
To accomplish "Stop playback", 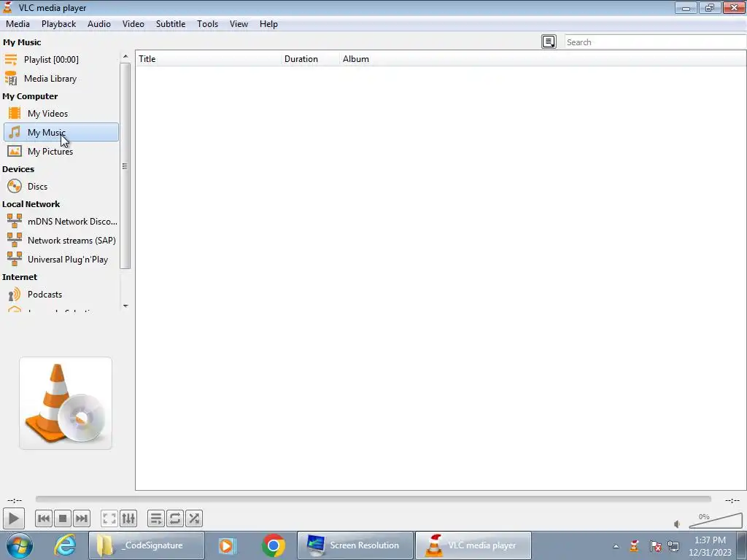I will 63,518.
